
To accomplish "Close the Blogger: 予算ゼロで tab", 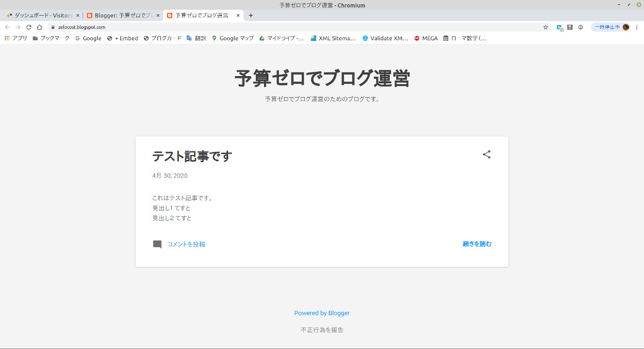I will (x=158, y=16).
